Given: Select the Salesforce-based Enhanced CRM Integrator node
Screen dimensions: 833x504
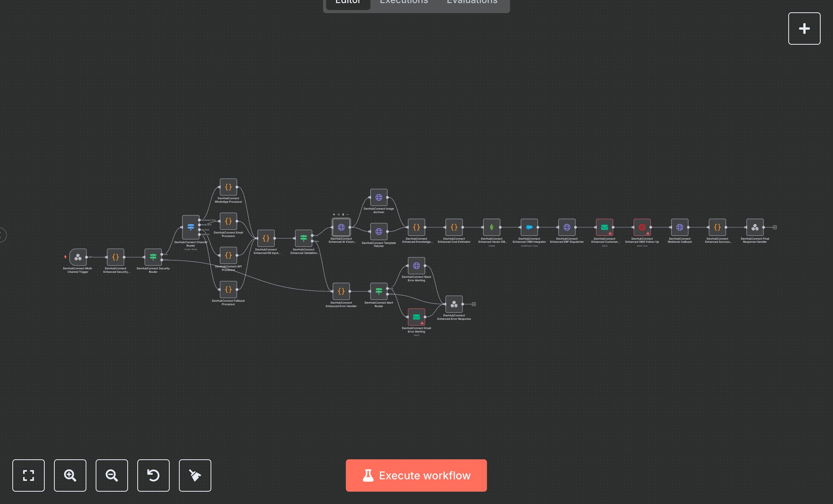Looking at the screenshot, I should (x=529, y=227).
